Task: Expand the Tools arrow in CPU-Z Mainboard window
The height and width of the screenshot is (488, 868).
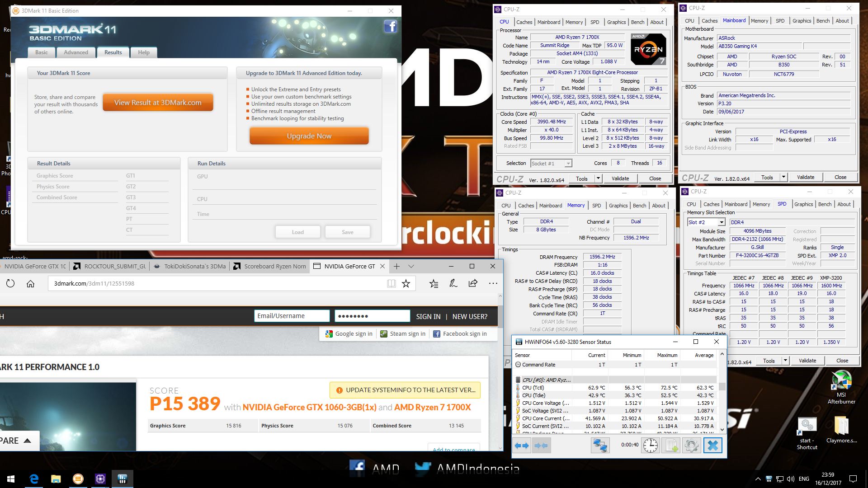Action: point(783,177)
